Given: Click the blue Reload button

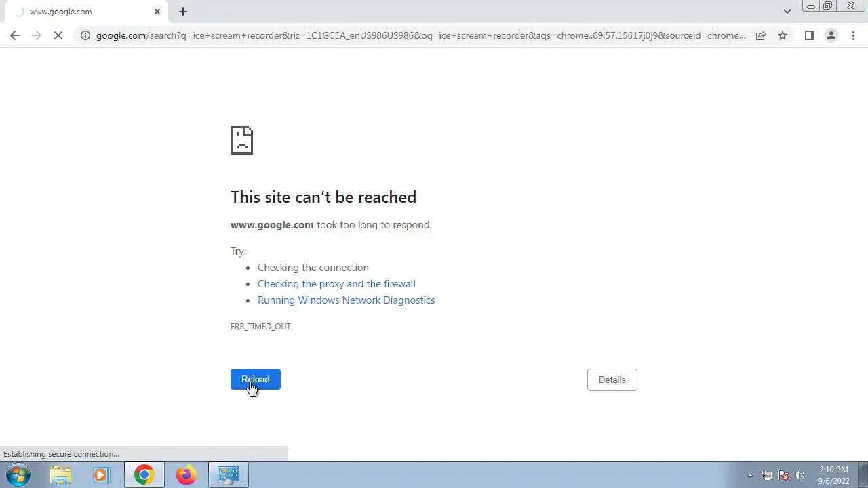Looking at the screenshot, I should point(256,380).
